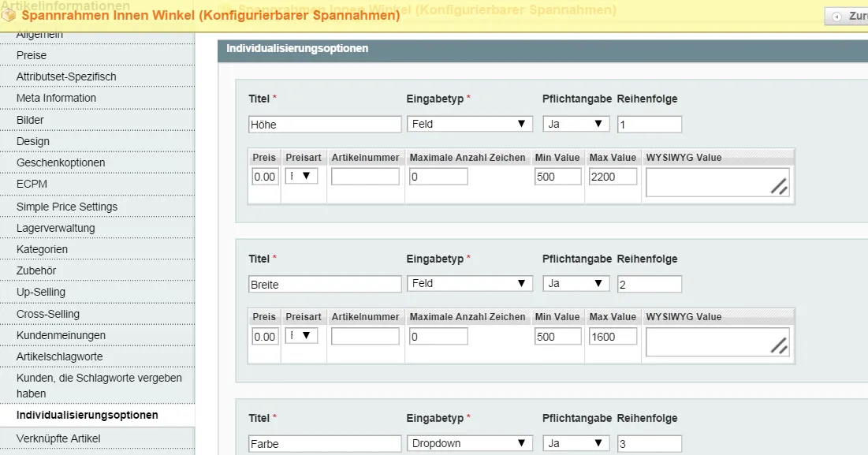Open Verknüpfte Artikel tab

click(97, 438)
